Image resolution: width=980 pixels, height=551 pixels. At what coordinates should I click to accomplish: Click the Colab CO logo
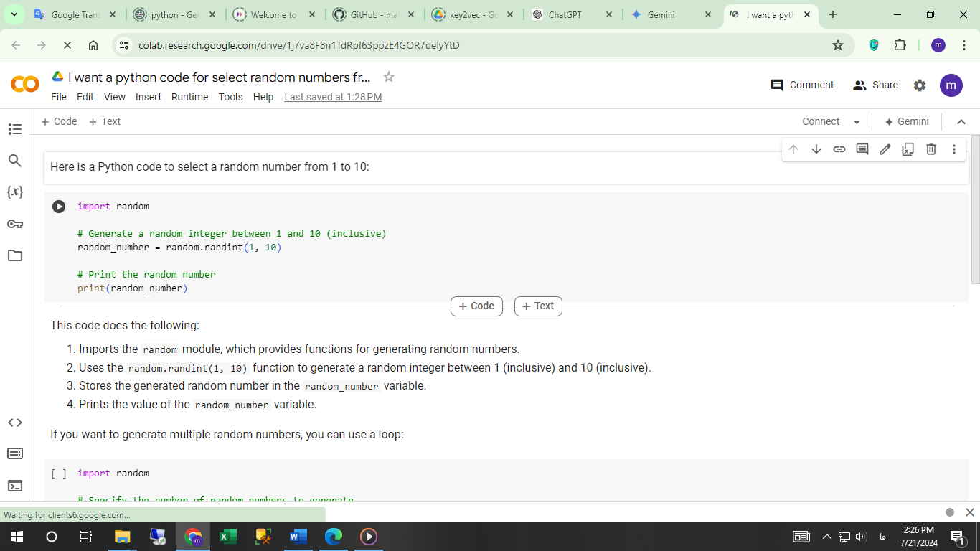(x=25, y=85)
